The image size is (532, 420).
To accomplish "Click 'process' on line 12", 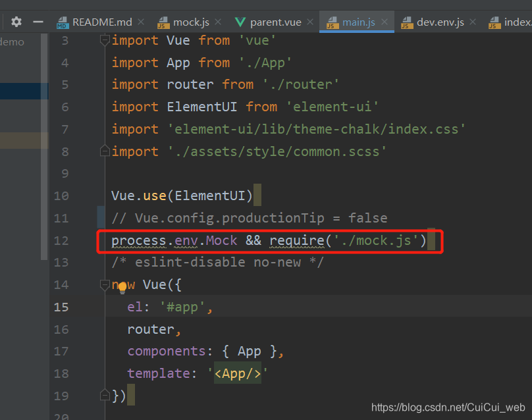I will (139, 240).
